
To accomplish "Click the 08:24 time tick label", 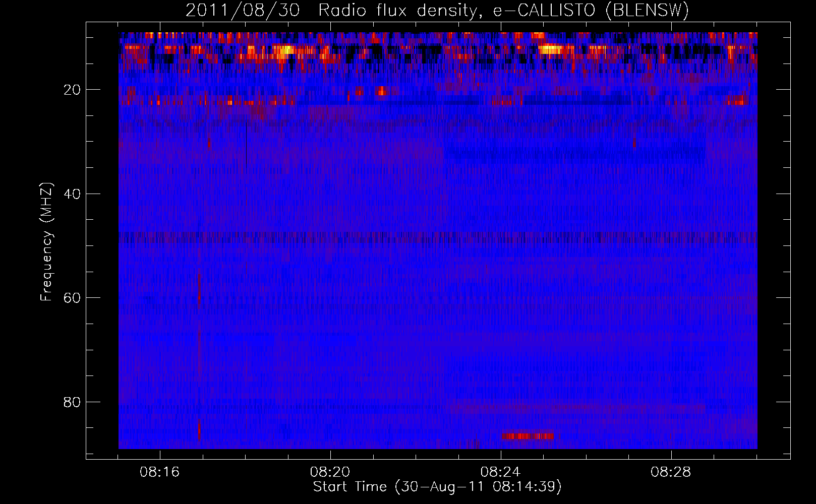I will (500, 472).
